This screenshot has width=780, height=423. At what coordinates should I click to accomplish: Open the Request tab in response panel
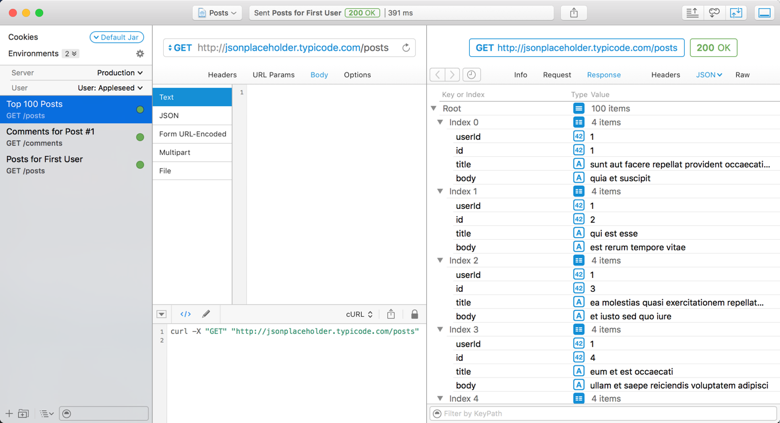tap(557, 75)
